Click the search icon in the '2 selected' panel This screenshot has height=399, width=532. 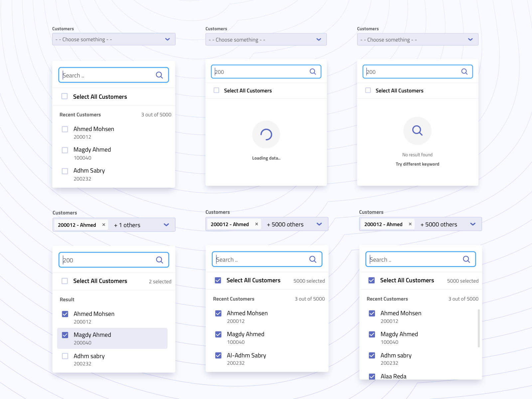point(159,260)
